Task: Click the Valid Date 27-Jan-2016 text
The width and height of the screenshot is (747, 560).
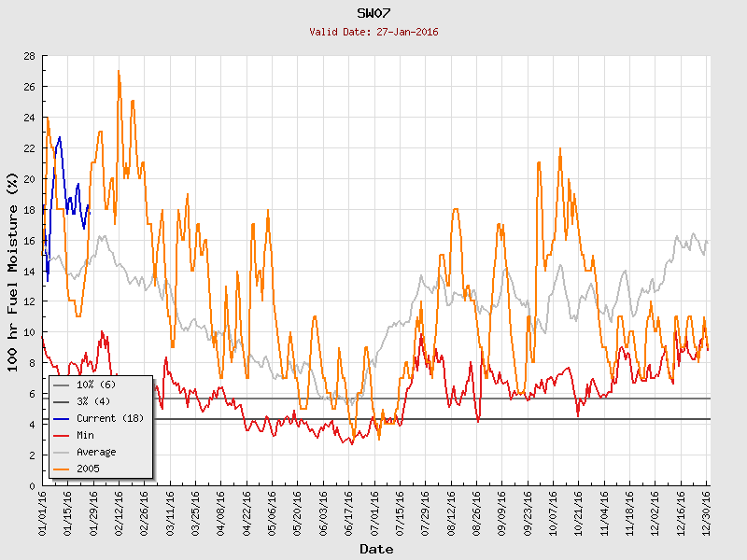Action: [373, 32]
